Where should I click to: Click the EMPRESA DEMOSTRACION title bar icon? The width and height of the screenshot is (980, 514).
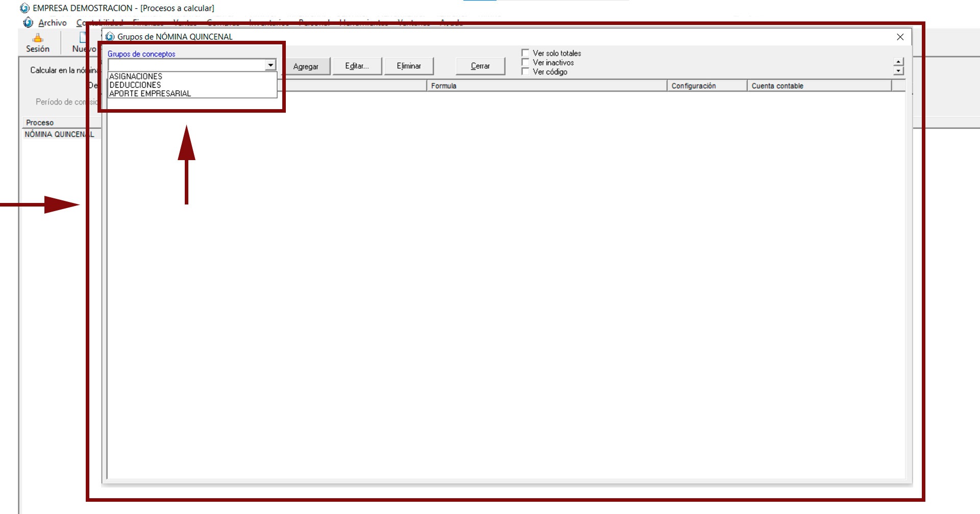coord(24,8)
